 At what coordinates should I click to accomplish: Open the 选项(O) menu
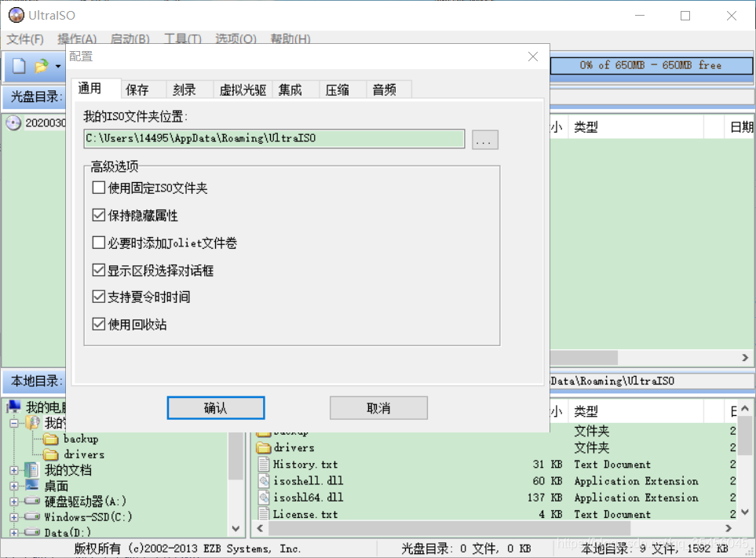click(x=236, y=39)
